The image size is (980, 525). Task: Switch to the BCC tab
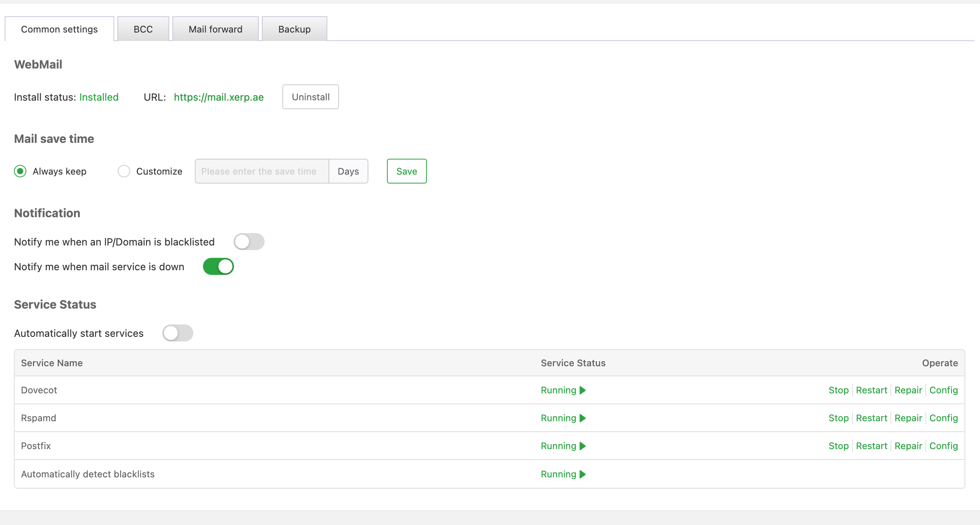pyautogui.click(x=143, y=29)
